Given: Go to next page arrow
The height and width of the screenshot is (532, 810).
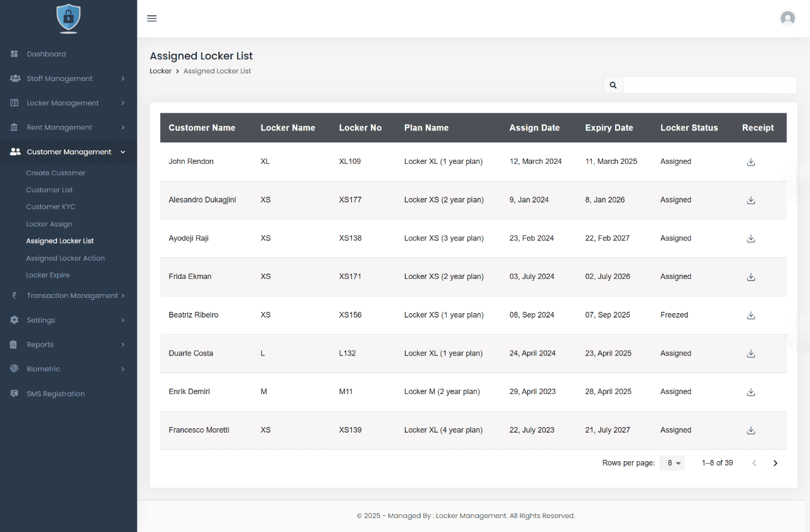Looking at the screenshot, I should click(x=775, y=463).
